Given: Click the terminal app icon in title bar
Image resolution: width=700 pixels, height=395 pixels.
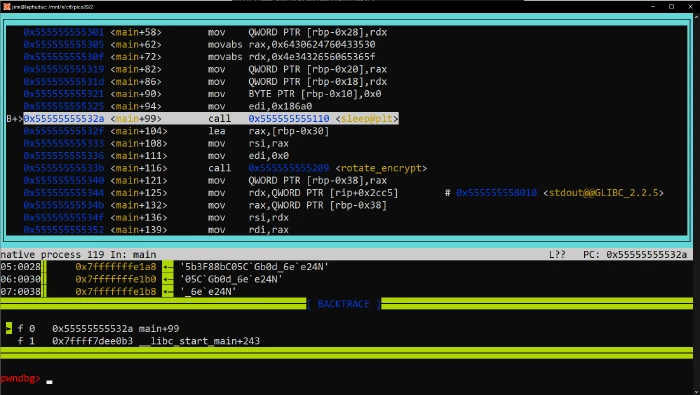Looking at the screenshot, I should pos(6,7).
